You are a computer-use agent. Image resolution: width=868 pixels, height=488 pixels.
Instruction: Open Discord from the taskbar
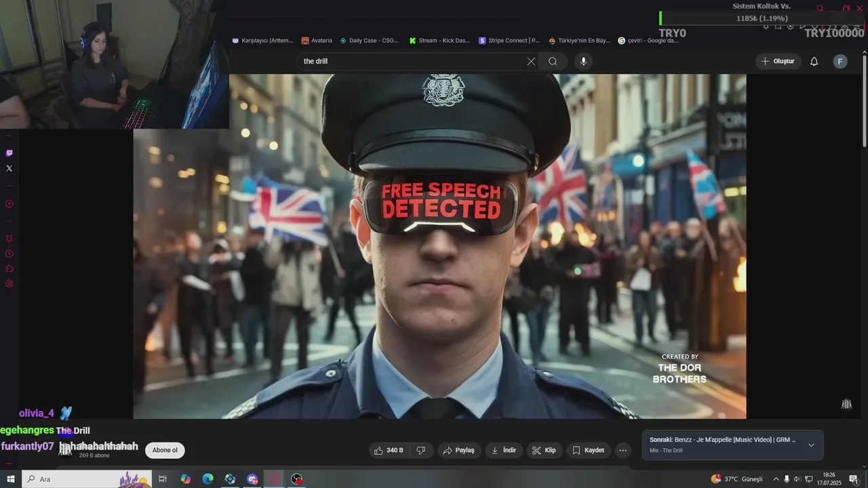click(x=252, y=479)
